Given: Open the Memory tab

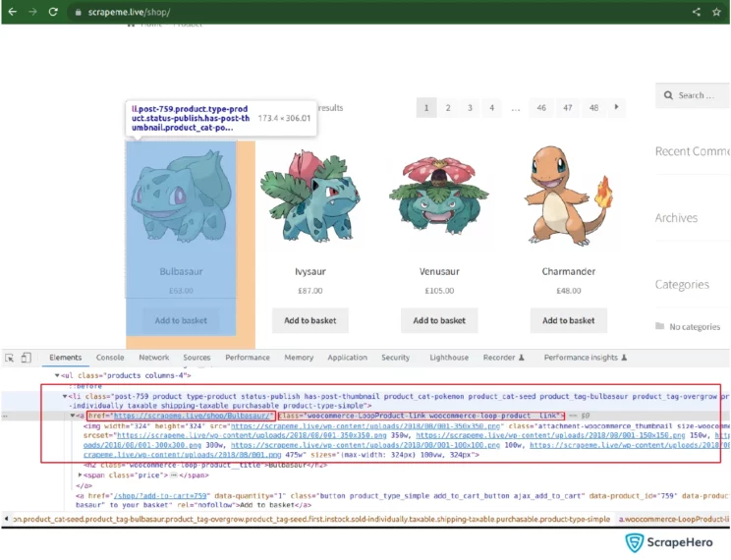Looking at the screenshot, I should pos(299,358).
